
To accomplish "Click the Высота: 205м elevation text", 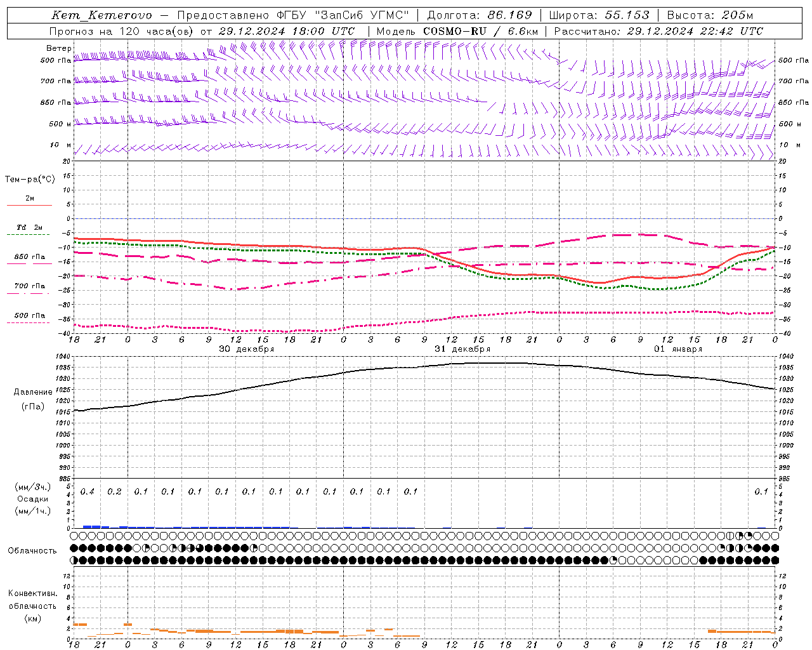I will point(710,15).
